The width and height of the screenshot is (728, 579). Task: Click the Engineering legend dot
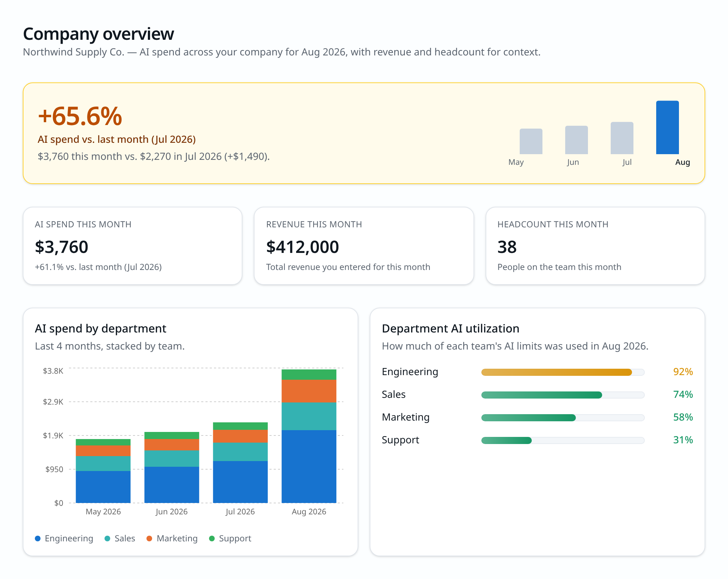38,539
